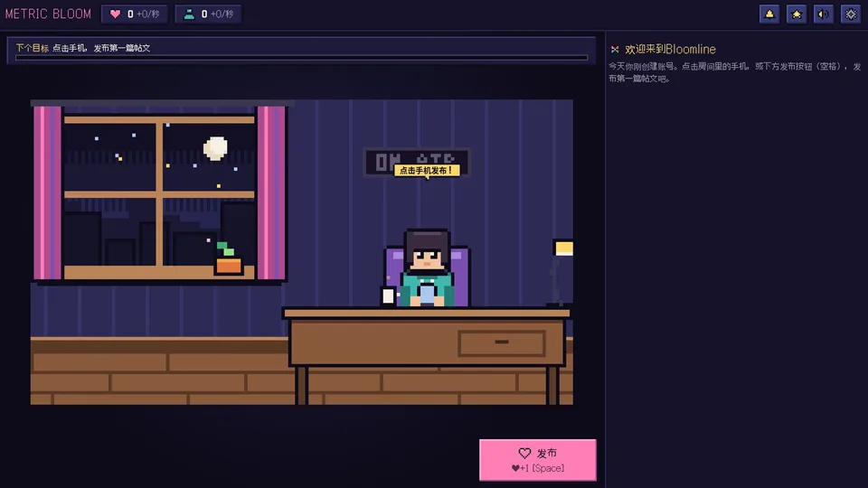Image resolution: width=868 pixels, height=488 pixels.
Task: Click the ON AIR wall sign
Action: pyautogui.click(x=416, y=162)
